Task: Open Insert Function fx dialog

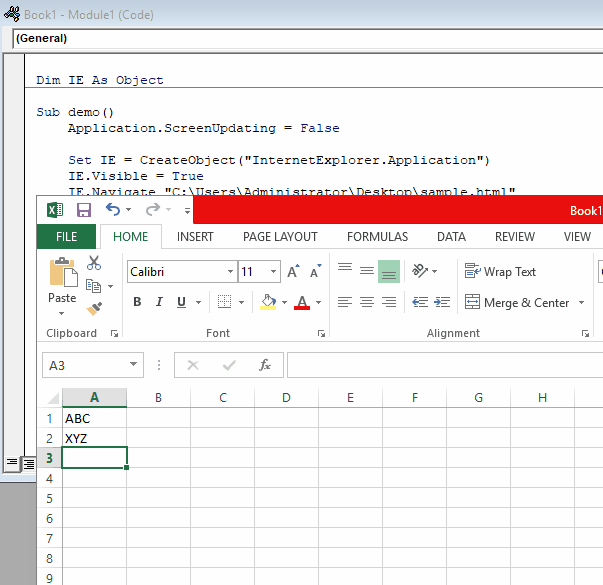Action: (x=265, y=365)
